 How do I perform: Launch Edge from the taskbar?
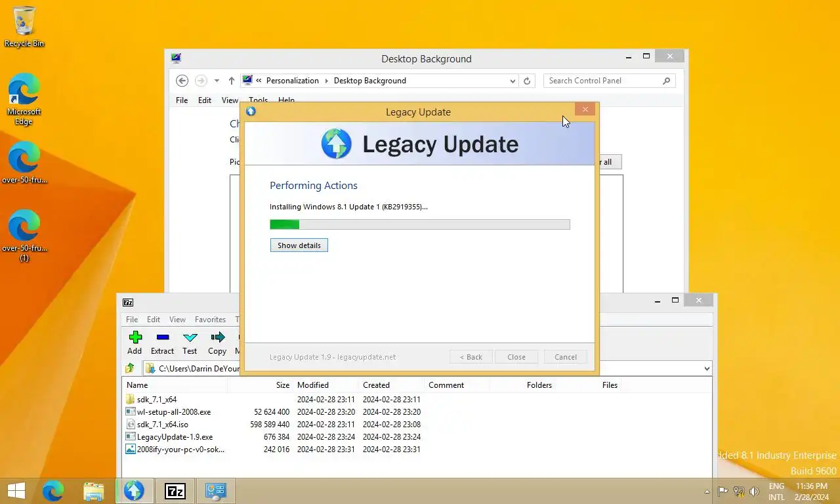coord(53,491)
